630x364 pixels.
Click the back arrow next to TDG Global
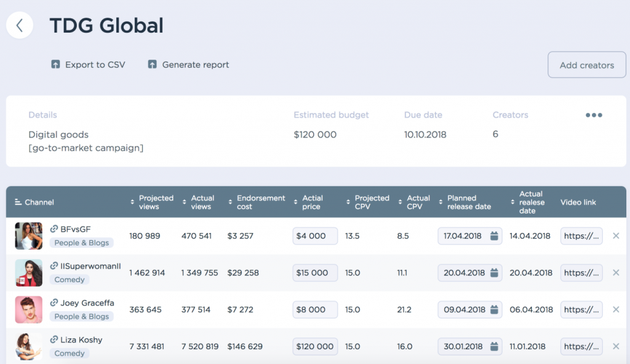[x=20, y=25]
